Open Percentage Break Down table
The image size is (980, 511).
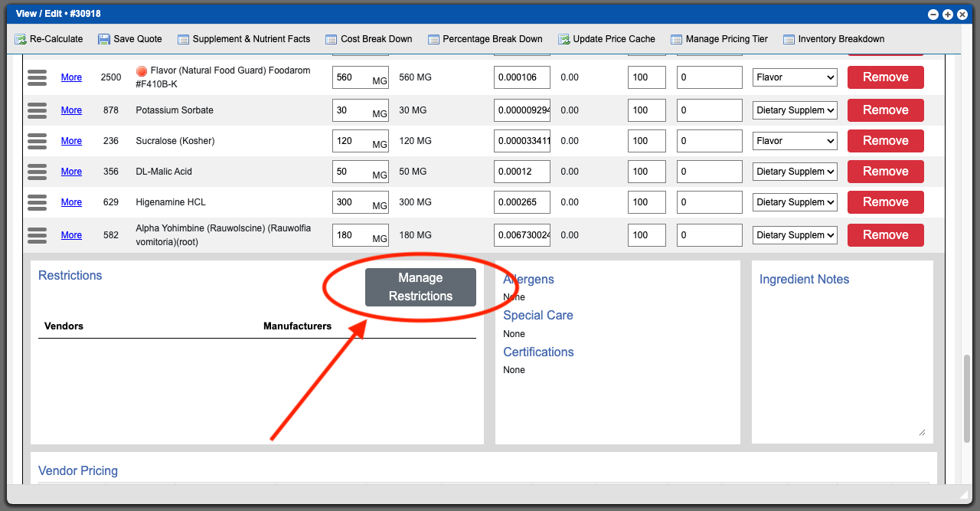[x=433, y=39]
